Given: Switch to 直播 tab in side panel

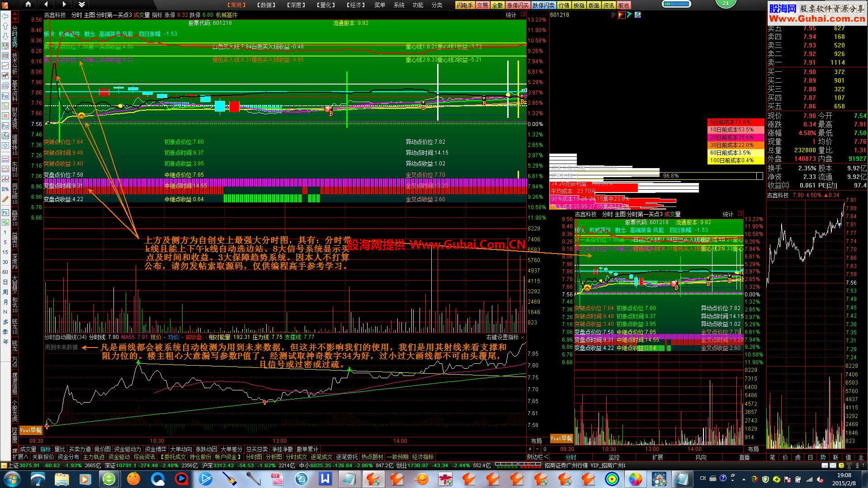Looking at the screenshot, I should [x=744, y=457].
